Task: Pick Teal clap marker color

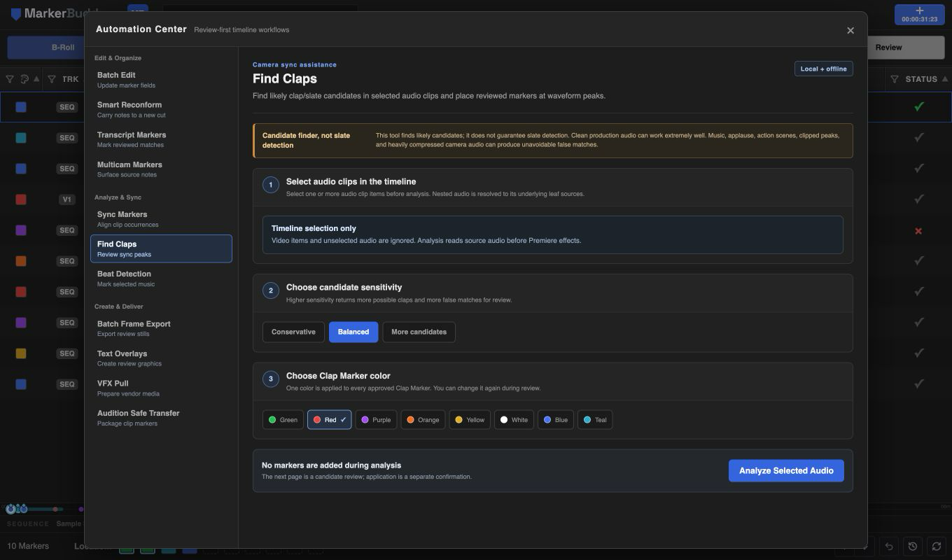Action: (x=595, y=420)
